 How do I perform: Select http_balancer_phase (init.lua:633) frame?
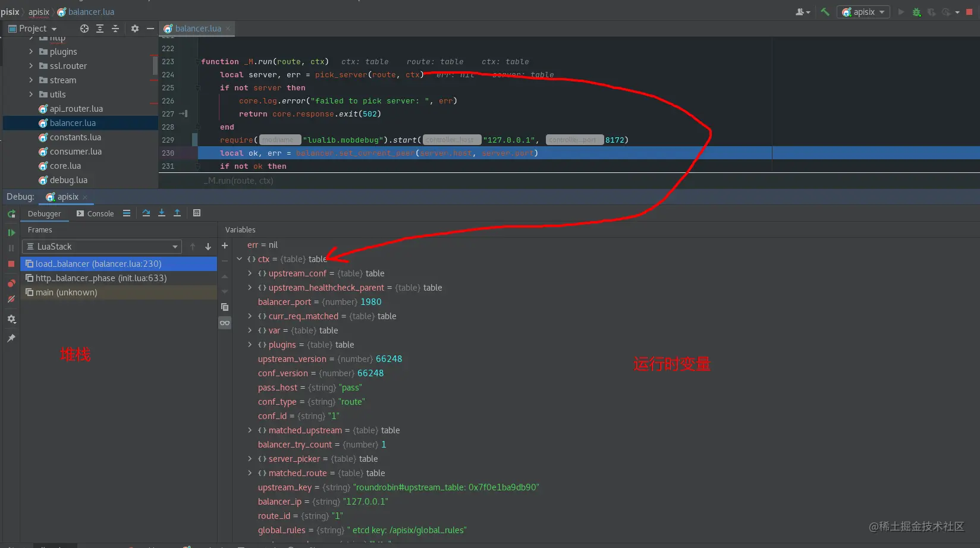tap(118, 278)
